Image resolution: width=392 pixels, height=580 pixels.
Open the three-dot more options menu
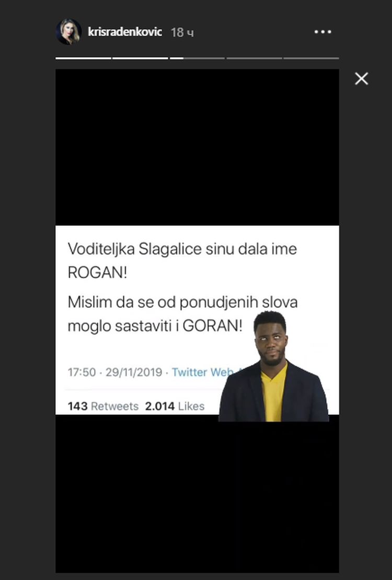[323, 32]
